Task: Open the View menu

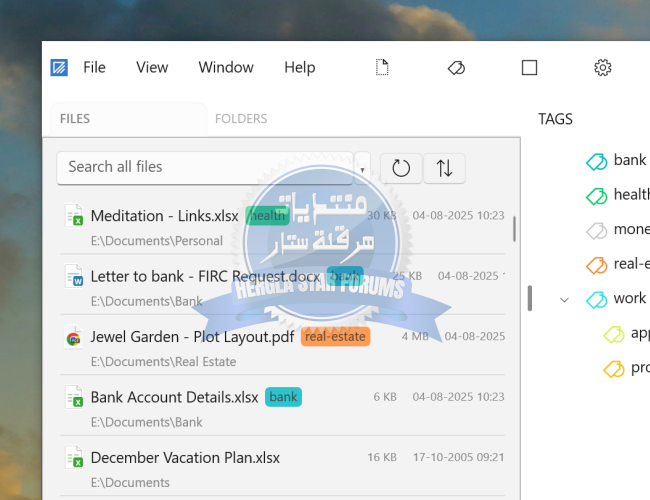Action: (152, 68)
